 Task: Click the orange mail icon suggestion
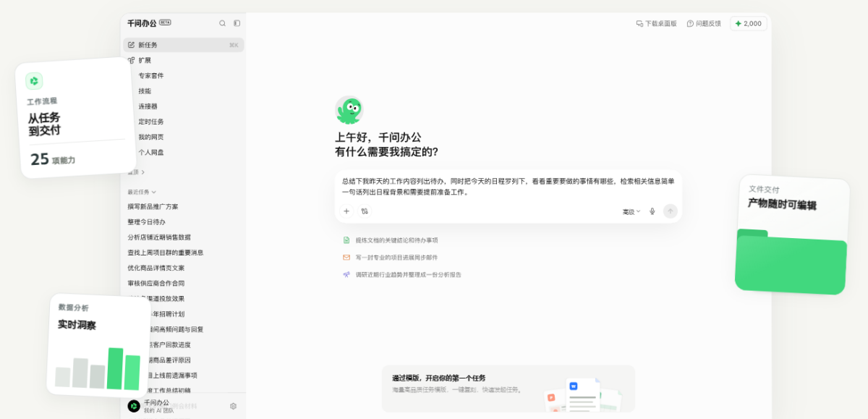(346, 257)
